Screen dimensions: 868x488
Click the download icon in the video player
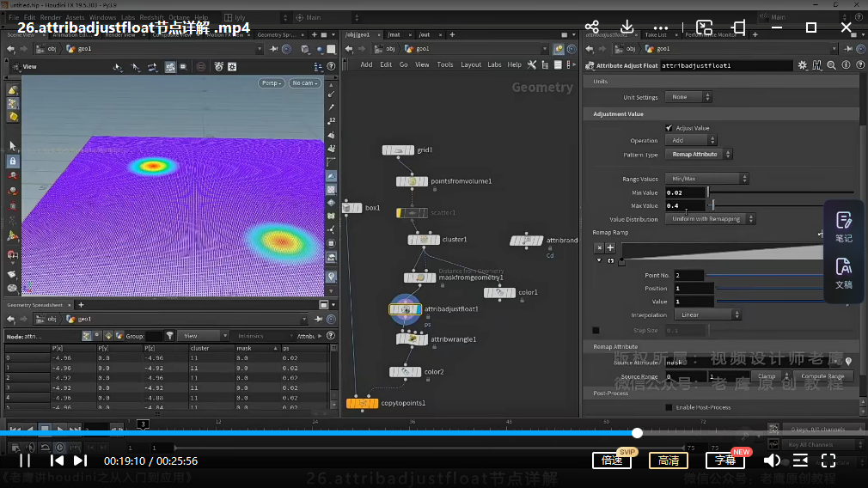(627, 27)
